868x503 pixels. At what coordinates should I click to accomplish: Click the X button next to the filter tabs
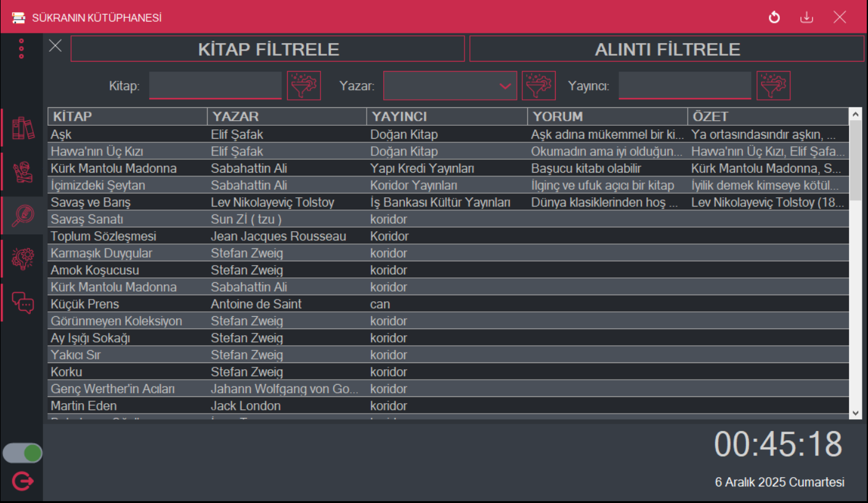tap(55, 45)
